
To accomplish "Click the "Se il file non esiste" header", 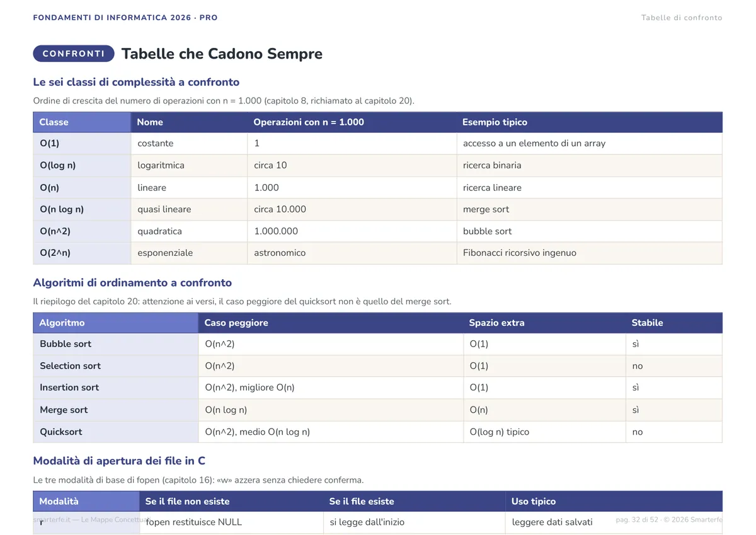I will (231, 502).
